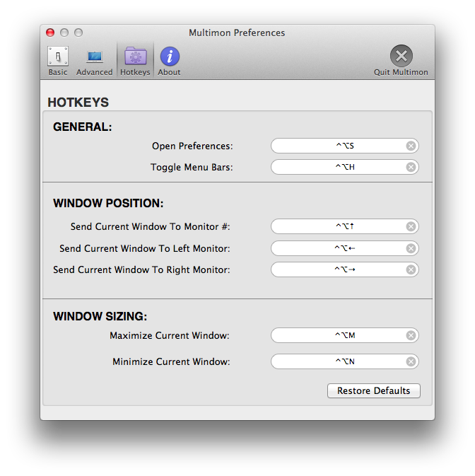Clear the Toggle Menu Bars hotkey
The height and width of the screenshot is (476, 475).
(411, 167)
